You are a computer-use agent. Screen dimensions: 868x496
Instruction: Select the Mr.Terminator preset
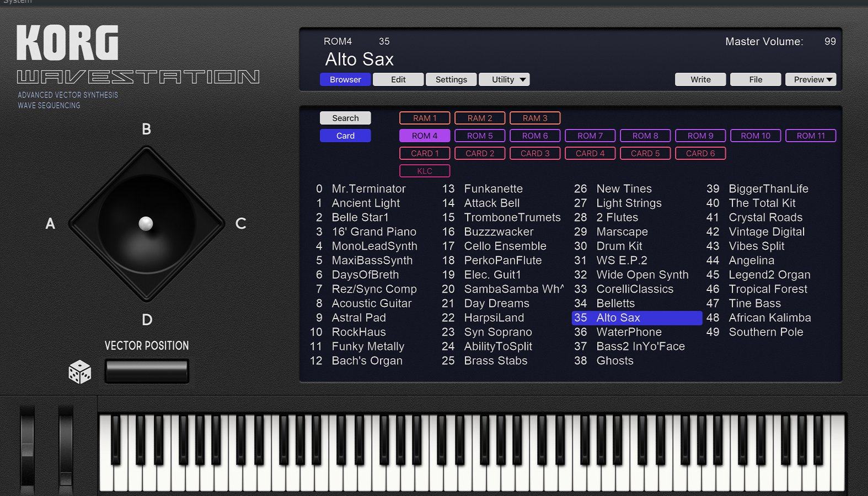click(368, 188)
